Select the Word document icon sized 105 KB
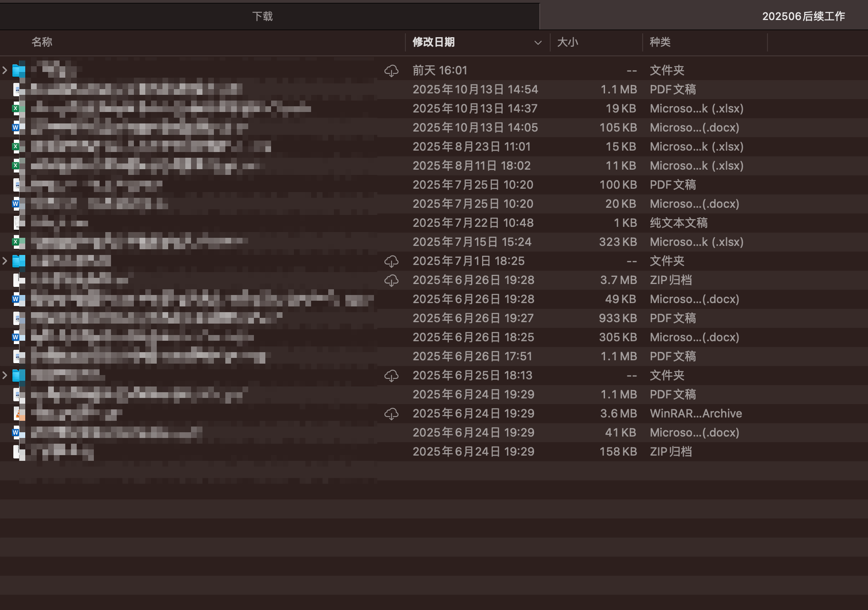 (x=18, y=128)
